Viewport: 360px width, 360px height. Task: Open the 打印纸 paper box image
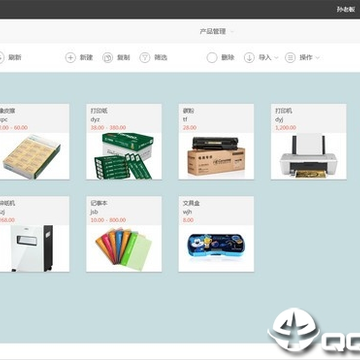point(124,156)
